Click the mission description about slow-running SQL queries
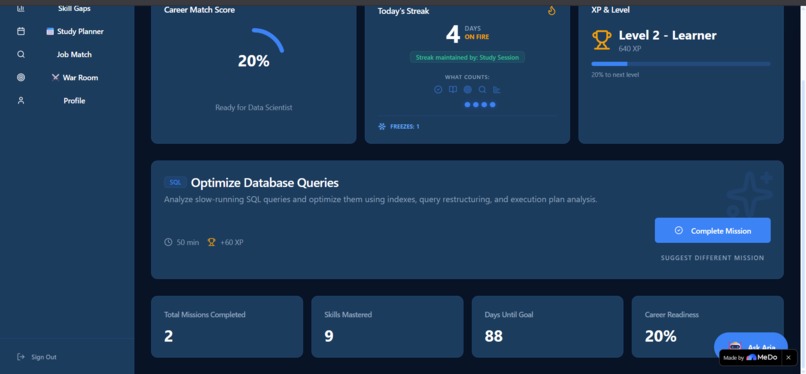Screen dimensions: 806x374 pyautogui.click(x=380, y=199)
